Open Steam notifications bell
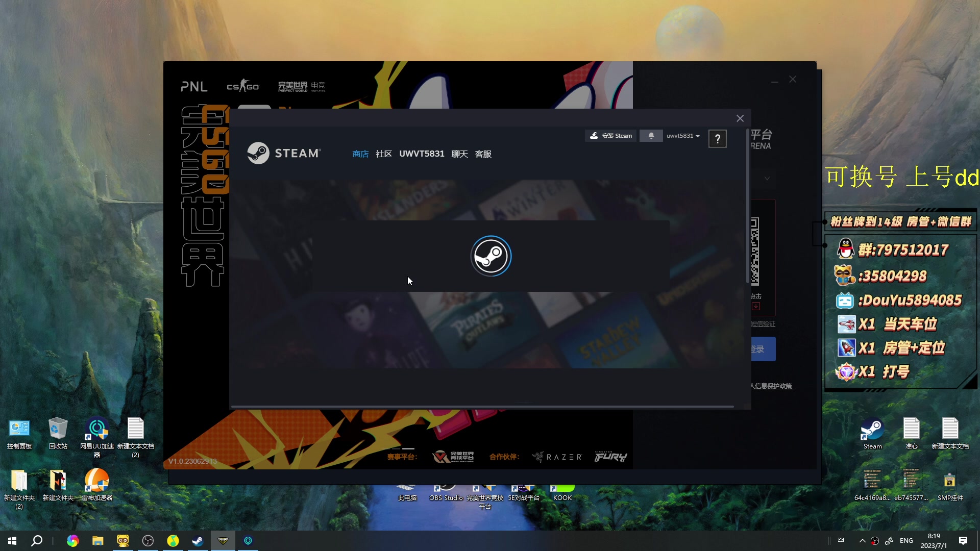The width and height of the screenshot is (980, 551). (651, 136)
